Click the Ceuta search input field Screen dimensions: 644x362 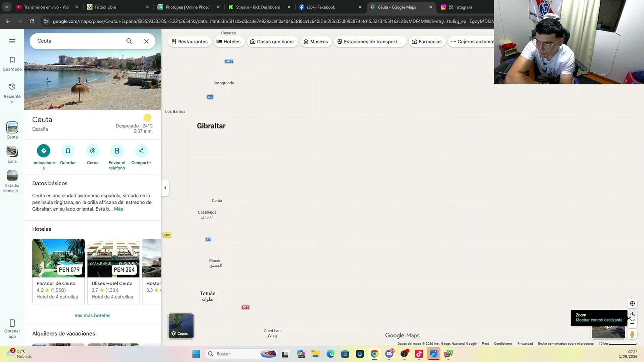(78, 41)
